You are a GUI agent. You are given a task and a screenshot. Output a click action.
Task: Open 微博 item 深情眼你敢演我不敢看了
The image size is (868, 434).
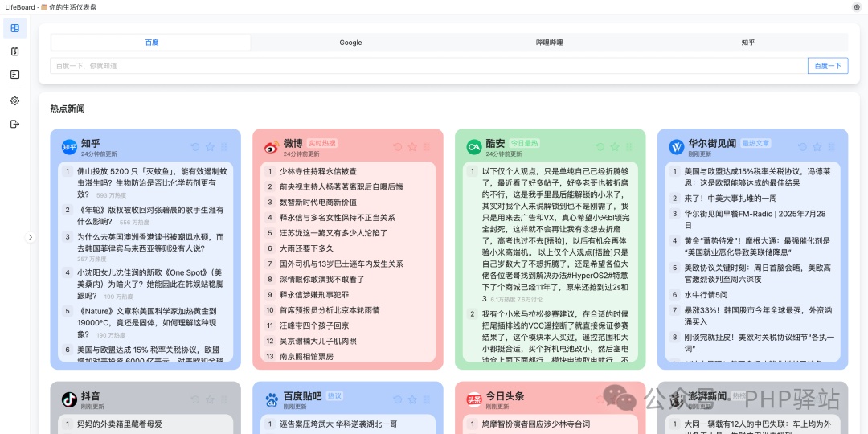coord(322,280)
